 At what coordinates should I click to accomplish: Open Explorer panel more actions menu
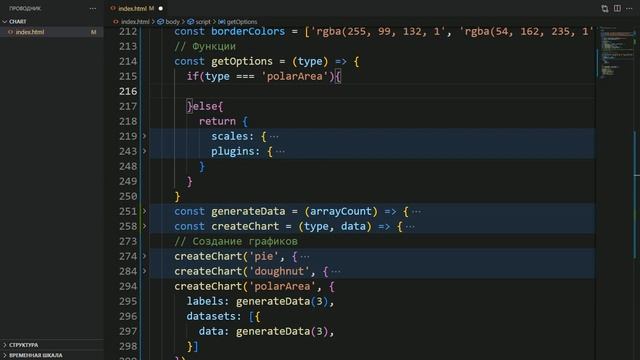pos(93,9)
